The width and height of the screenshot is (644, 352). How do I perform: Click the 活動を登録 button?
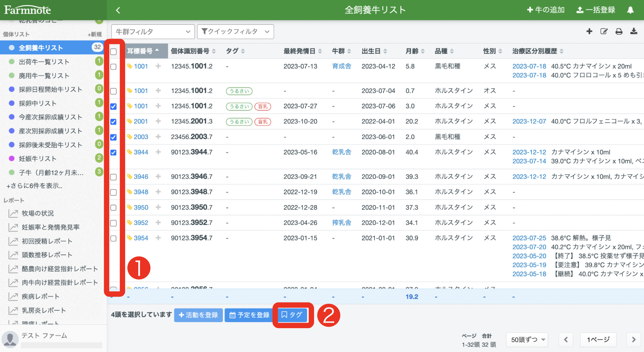198,315
